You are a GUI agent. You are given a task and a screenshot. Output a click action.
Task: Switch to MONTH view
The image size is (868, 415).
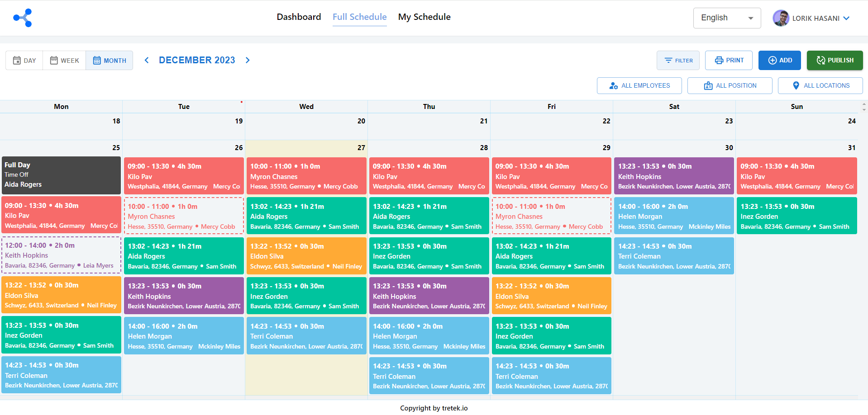click(x=110, y=61)
